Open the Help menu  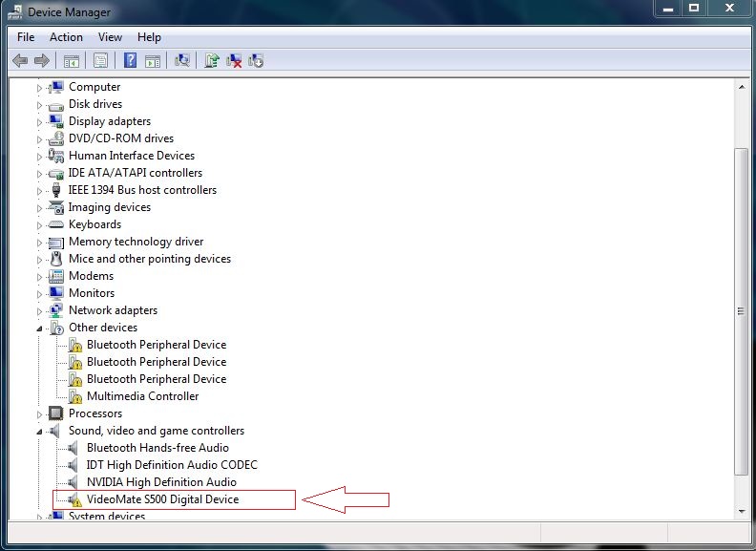point(149,37)
